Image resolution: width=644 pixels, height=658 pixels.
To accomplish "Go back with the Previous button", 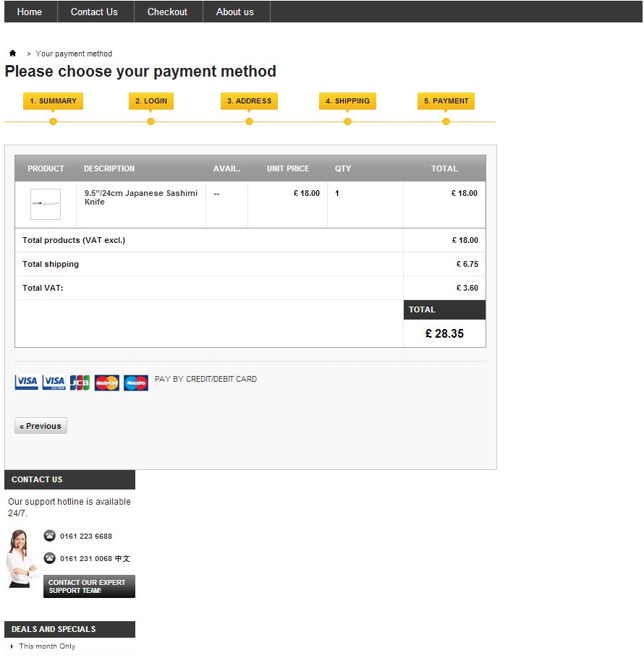I will 41,425.
